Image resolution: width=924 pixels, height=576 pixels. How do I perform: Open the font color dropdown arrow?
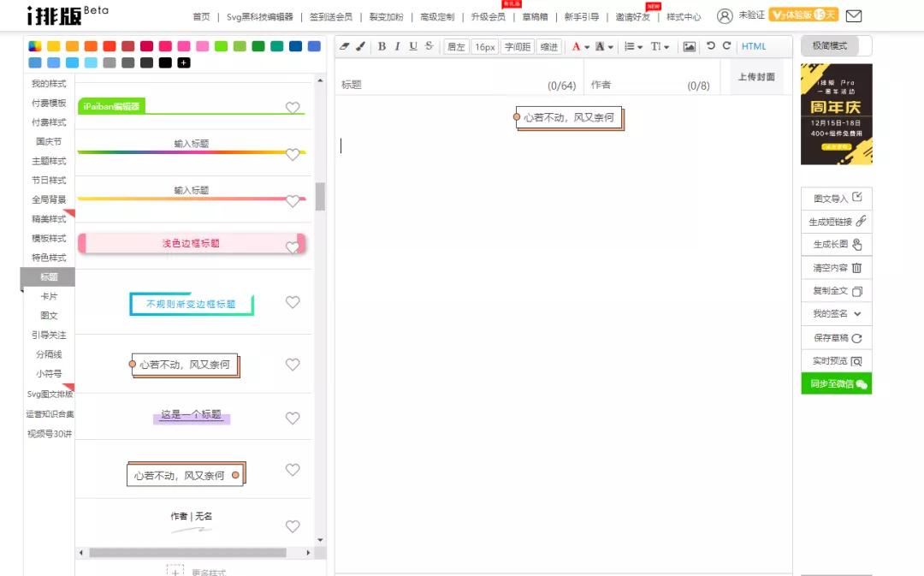[587, 47]
